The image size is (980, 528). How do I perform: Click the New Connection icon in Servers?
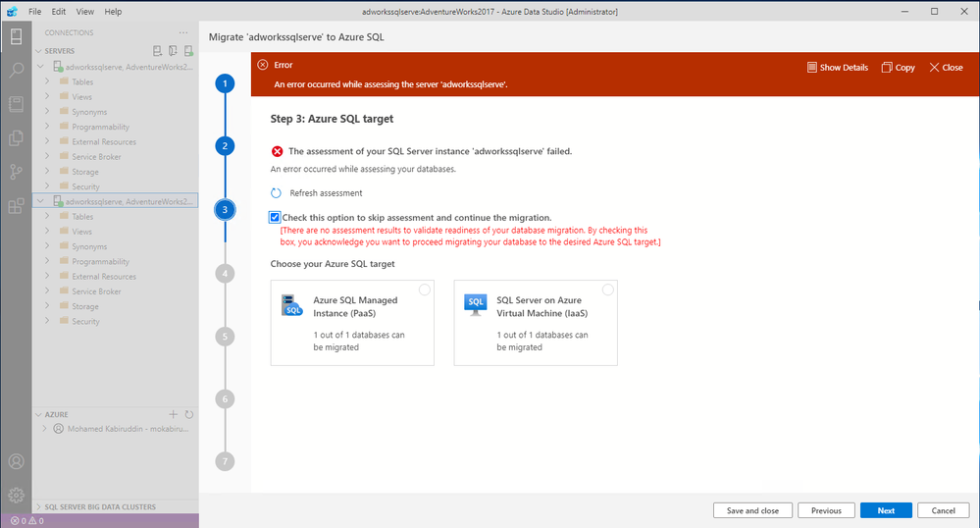point(158,51)
